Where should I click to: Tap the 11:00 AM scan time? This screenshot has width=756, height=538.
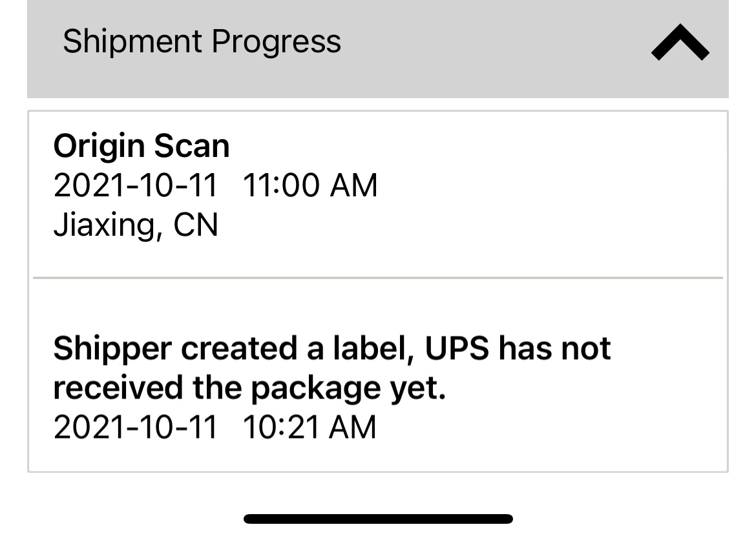click(310, 186)
